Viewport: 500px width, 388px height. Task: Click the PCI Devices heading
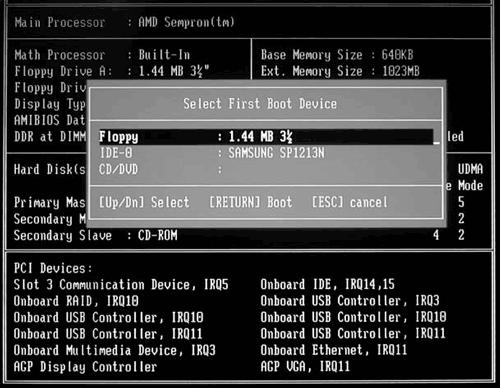point(53,268)
